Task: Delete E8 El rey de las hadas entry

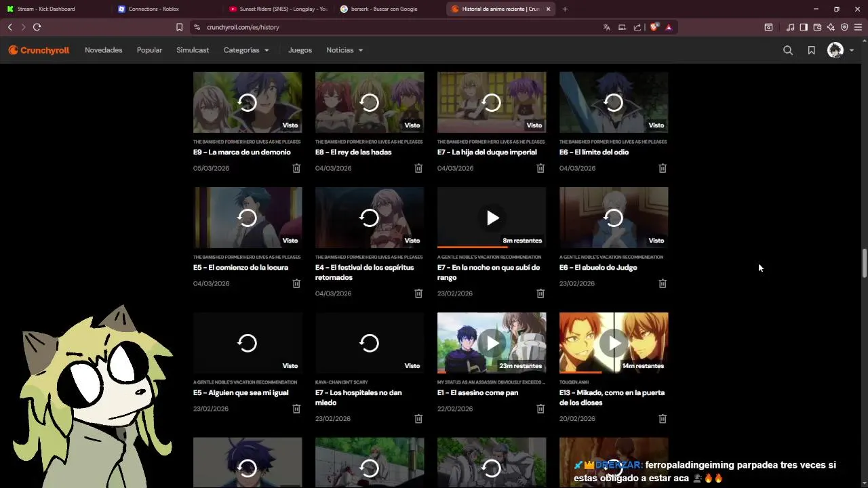Action: [x=418, y=168]
